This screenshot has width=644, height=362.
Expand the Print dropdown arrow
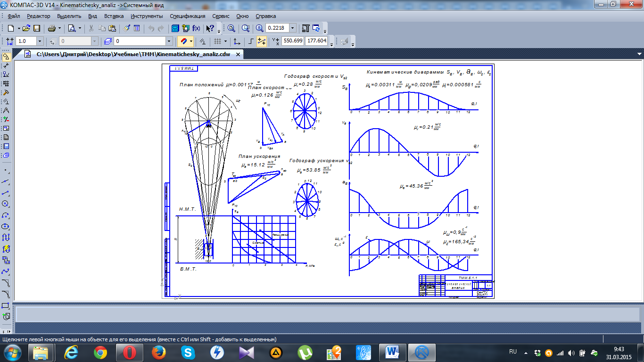tap(59, 28)
